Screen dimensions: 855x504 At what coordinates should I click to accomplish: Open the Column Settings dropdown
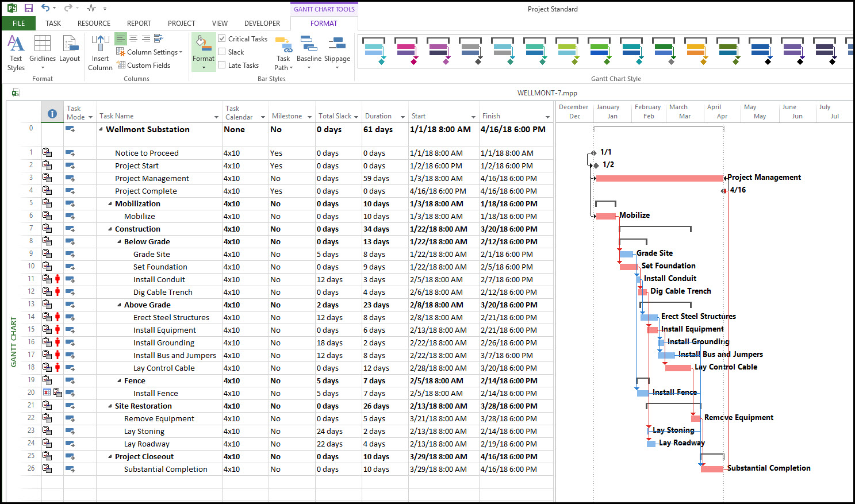(x=149, y=52)
